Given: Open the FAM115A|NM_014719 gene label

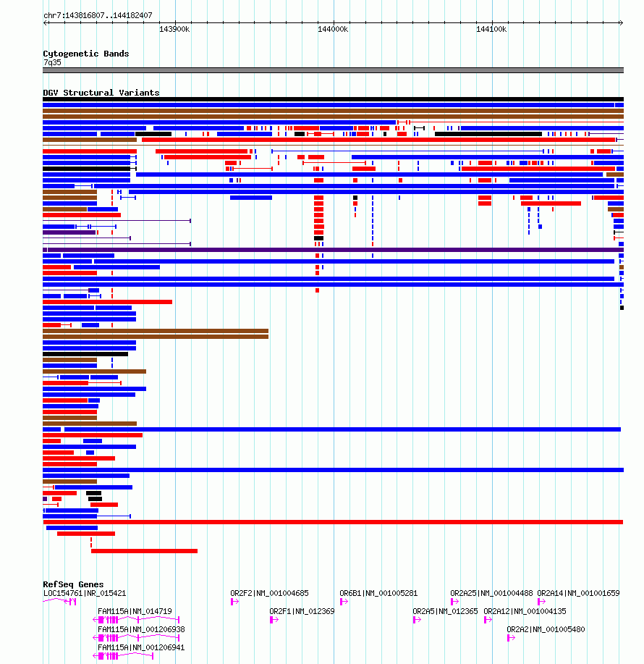Looking at the screenshot, I should (x=135, y=611).
